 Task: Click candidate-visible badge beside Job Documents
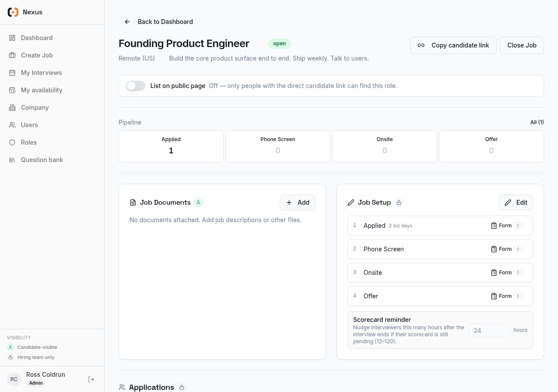click(x=198, y=203)
